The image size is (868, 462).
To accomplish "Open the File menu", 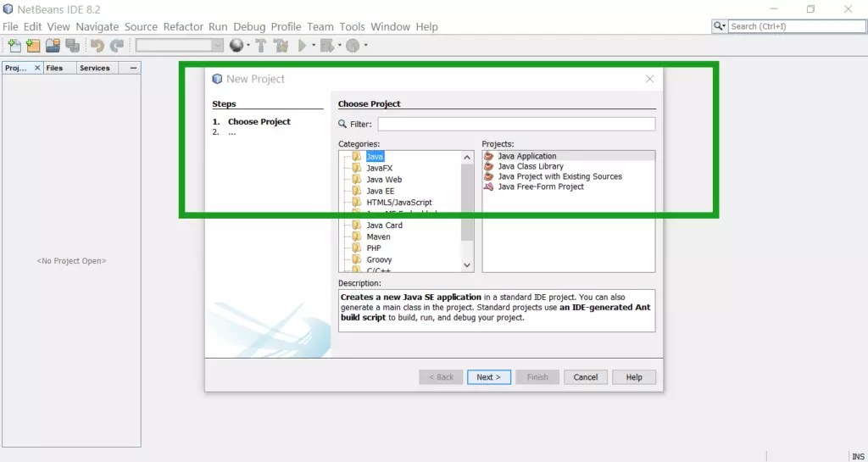I will (x=10, y=26).
